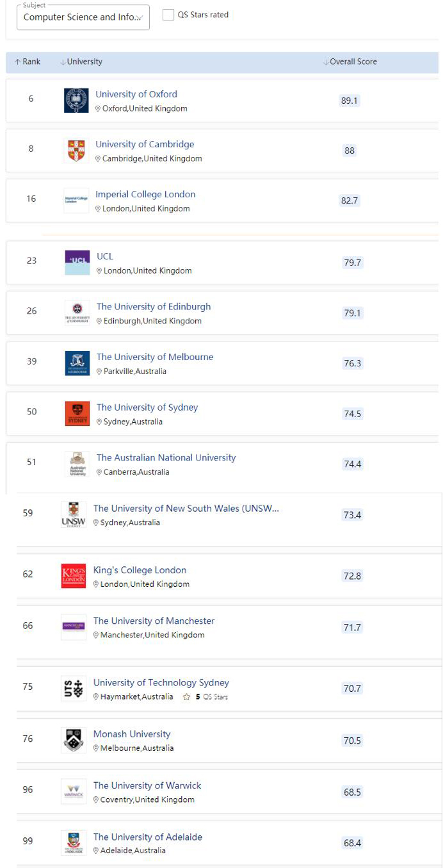Click the purple UCL logo

click(77, 263)
